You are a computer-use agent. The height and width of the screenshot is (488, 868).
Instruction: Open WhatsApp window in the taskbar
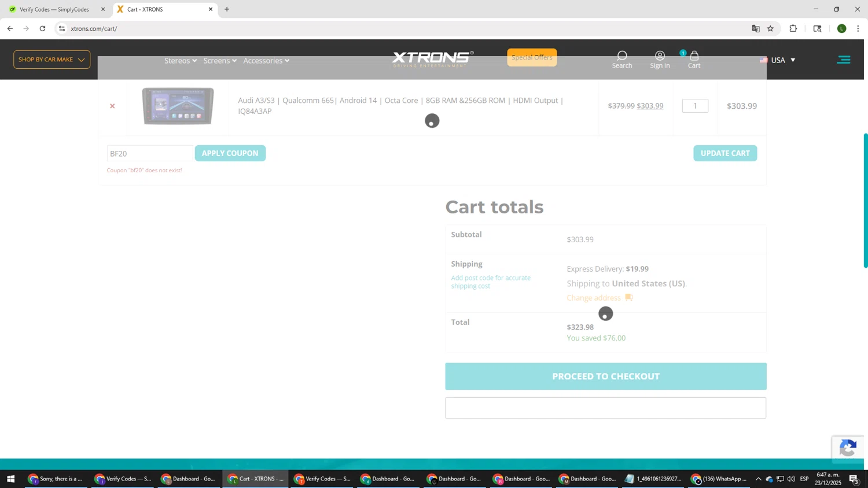pos(719,479)
